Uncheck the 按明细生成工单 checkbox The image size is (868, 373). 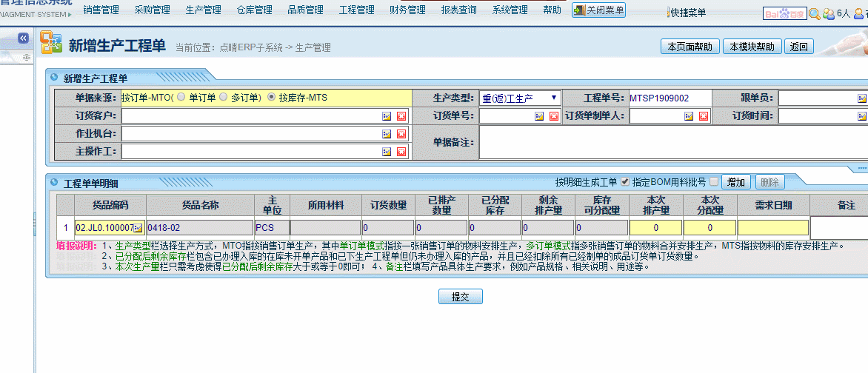pyautogui.click(x=625, y=182)
